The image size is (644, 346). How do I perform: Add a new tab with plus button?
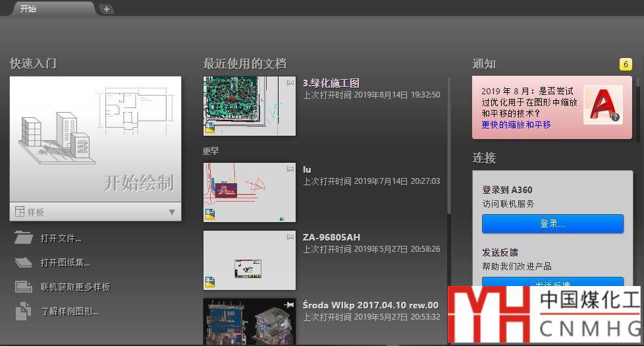point(107,9)
